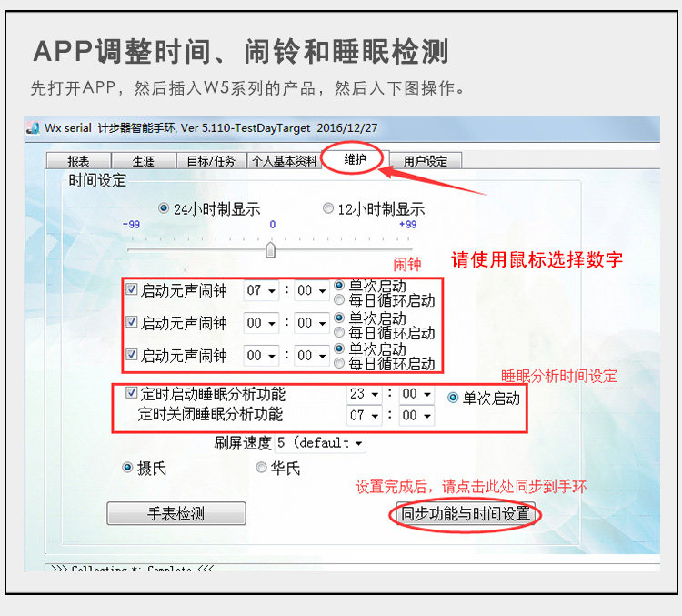Toggle the first 启动无声闹钟 checkbox

point(131,290)
